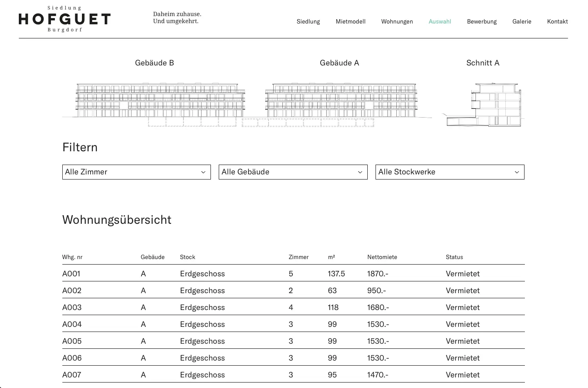Select the Auswahl navigation item
This screenshot has width=588, height=388.
[x=440, y=22]
